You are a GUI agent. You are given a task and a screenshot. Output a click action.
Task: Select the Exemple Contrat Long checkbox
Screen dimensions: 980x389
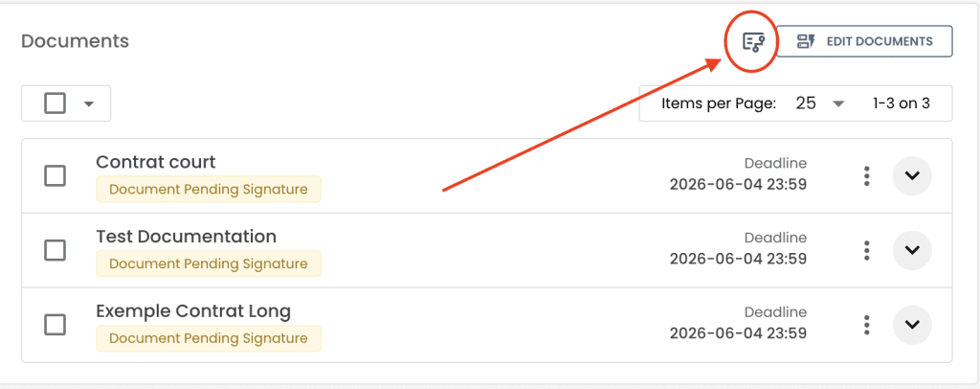click(56, 325)
